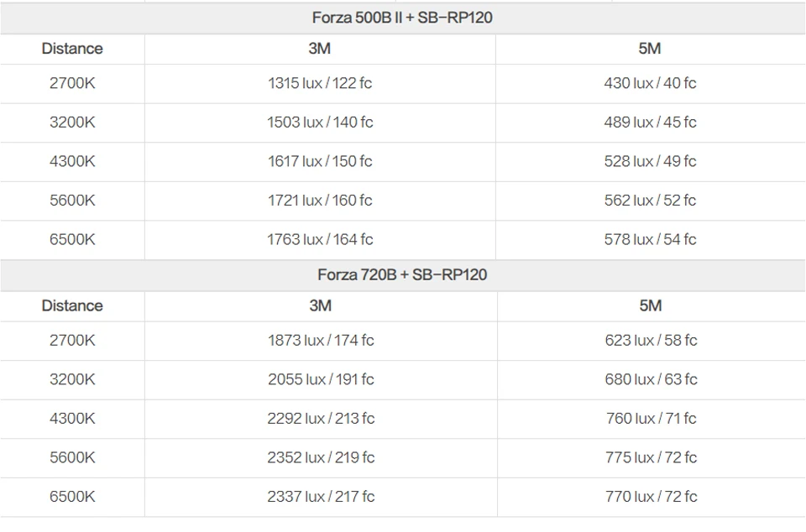Select the '489 lux / 45 fc' cell

tap(650, 123)
